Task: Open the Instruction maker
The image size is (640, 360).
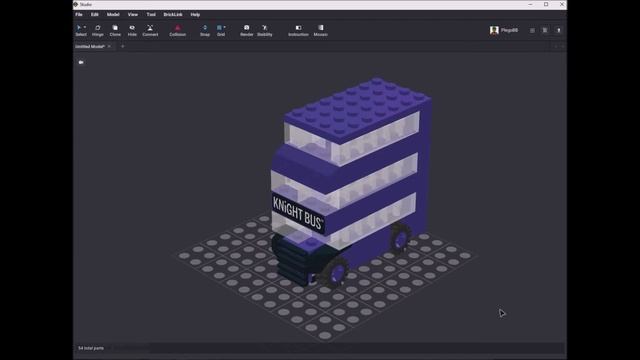Action: click(298, 30)
